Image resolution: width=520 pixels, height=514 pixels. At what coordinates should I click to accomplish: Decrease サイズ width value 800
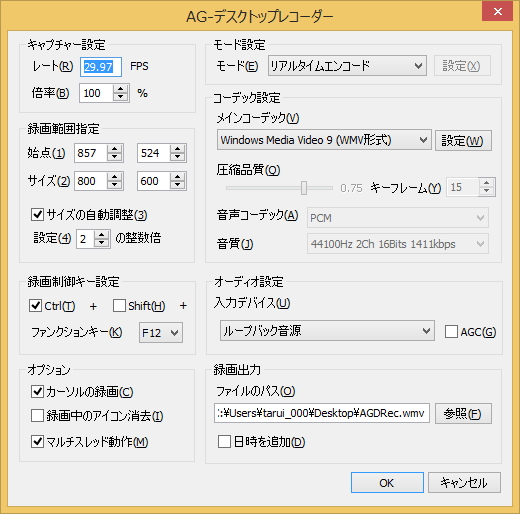(114, 185)
